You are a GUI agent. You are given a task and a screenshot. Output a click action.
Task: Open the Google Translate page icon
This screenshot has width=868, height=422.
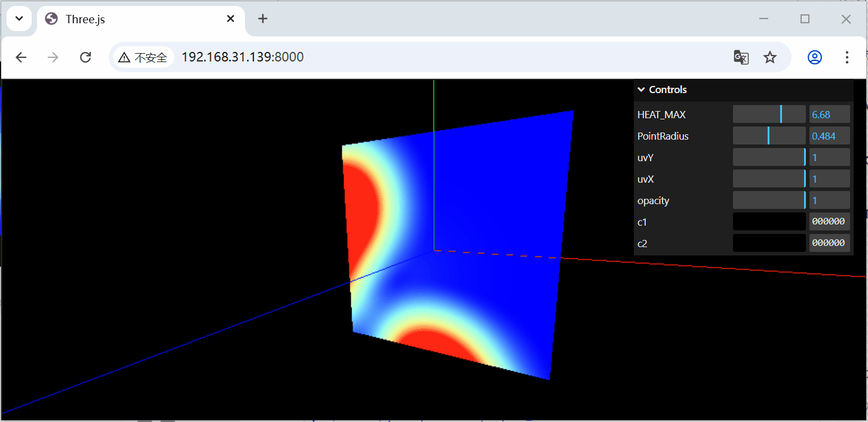coord(741,57)
